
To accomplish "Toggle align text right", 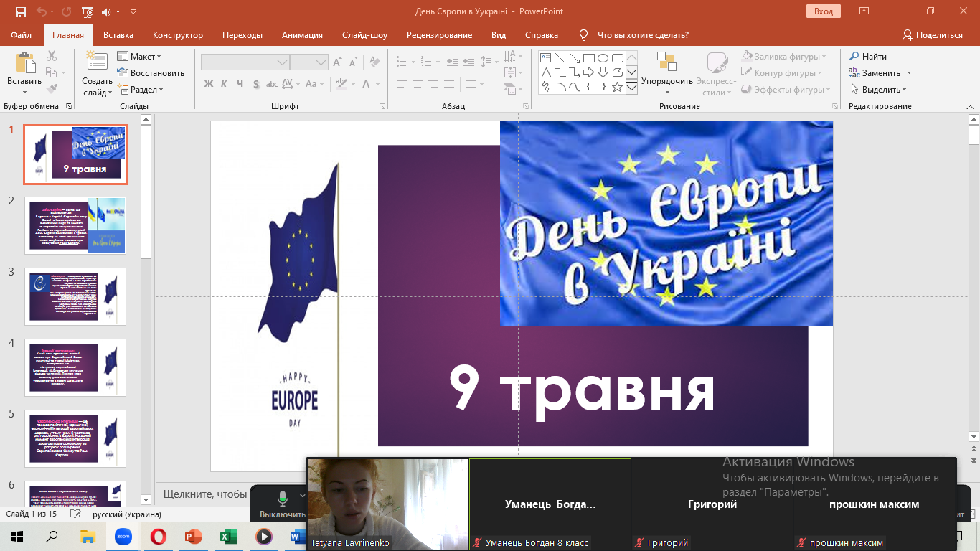I will click(435, 84).
